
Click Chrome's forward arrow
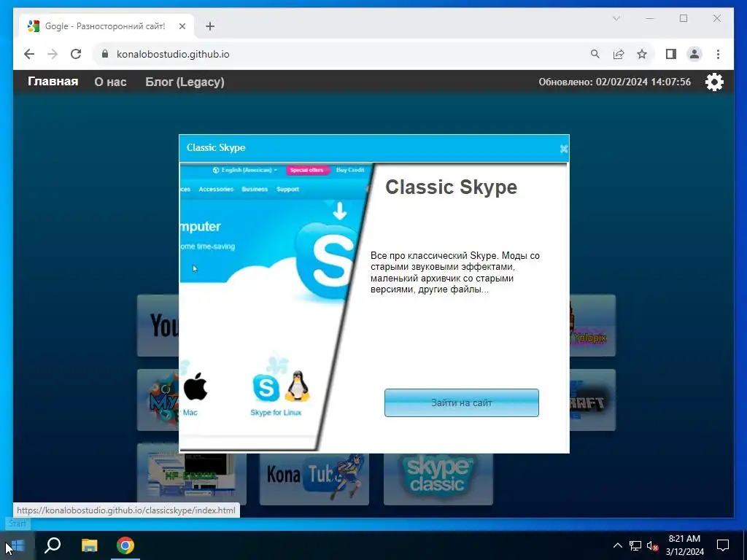pyautogui.click(x=53, y=54)
